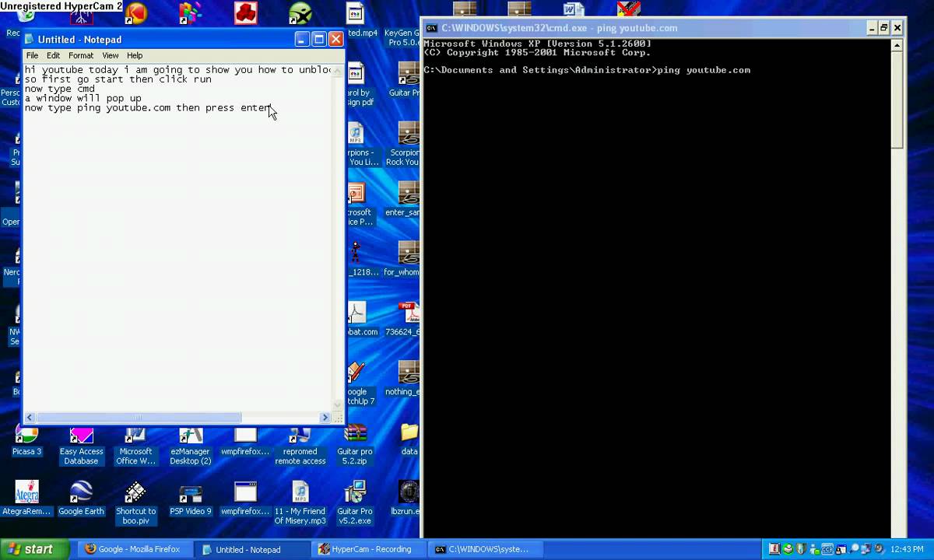Click Notepad first line starting 'hi youtube today'
The image size is (934, 560).
177,70
